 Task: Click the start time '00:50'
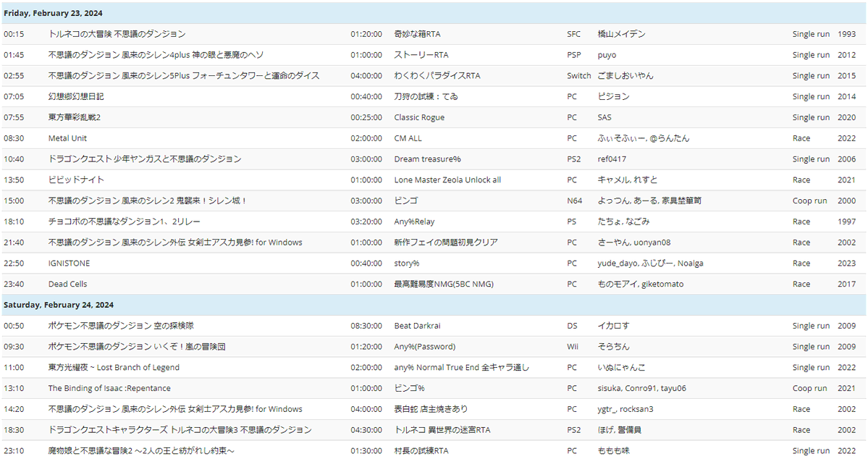point(14,326)
